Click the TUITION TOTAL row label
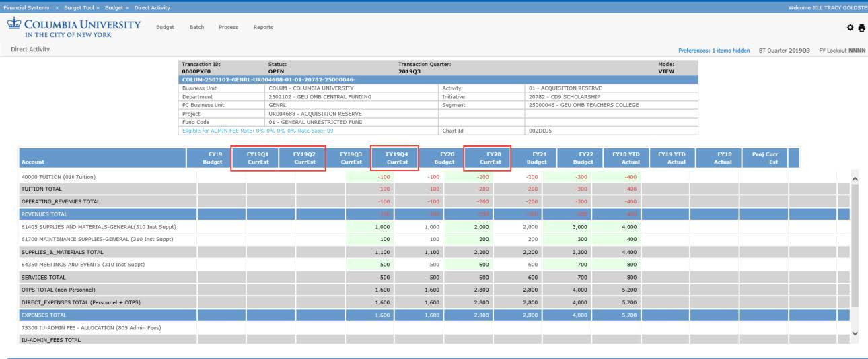This screenshot has height=359, width=868. coord(42,189)
